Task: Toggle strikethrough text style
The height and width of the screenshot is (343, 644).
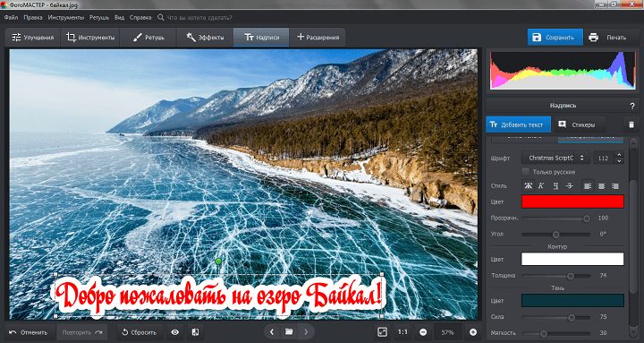Action: pyautogui.click(x=569, y=186)
